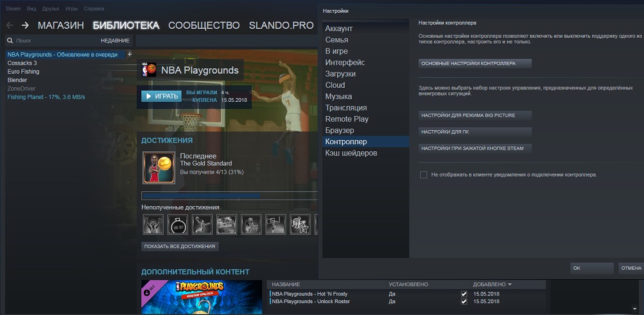Click the NBA Playgrounds game logo icon
This screenshot has width=644, height=315.
(148, 70)
